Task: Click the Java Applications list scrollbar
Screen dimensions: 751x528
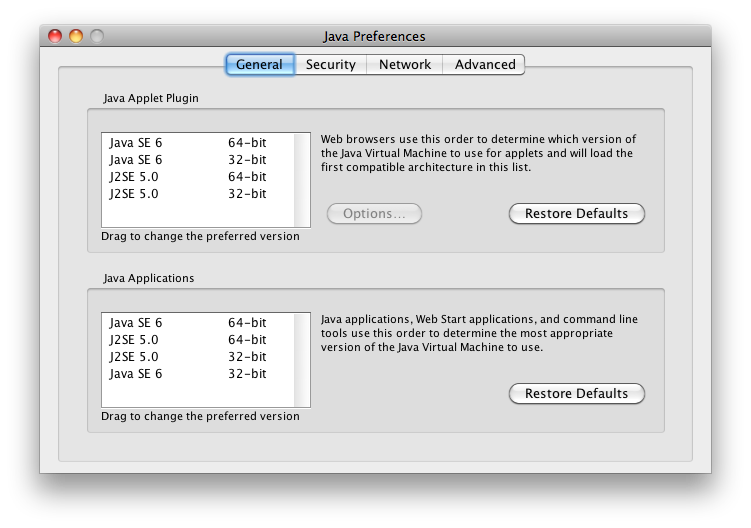Action: (x=302, y=360)
